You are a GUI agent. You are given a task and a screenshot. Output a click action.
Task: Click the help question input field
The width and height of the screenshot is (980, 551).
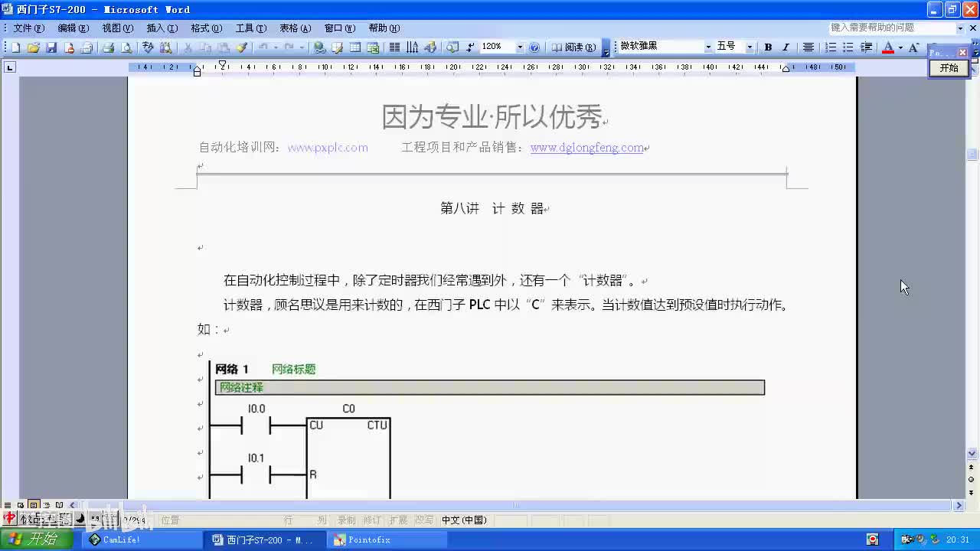coord(891,28)
